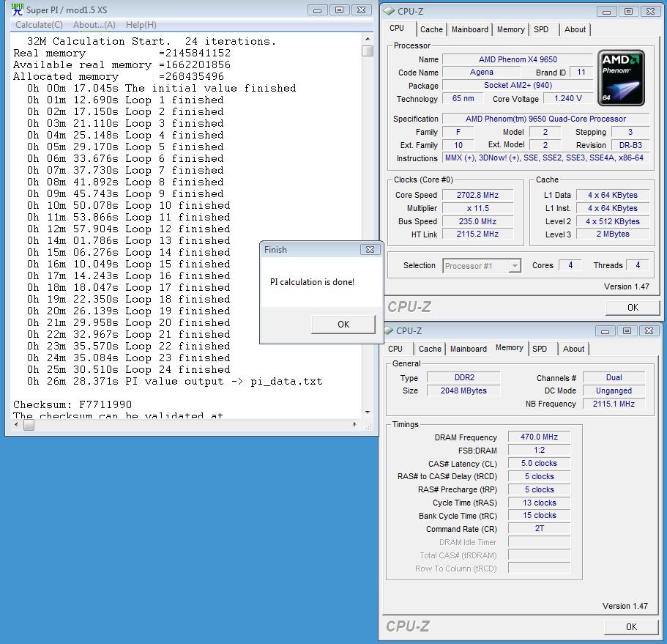The height and width of the screenshot is (644, 667).
Task: Click the Super PI app icon in title bar
Action: pyautogui.click(x=18, y=10)
